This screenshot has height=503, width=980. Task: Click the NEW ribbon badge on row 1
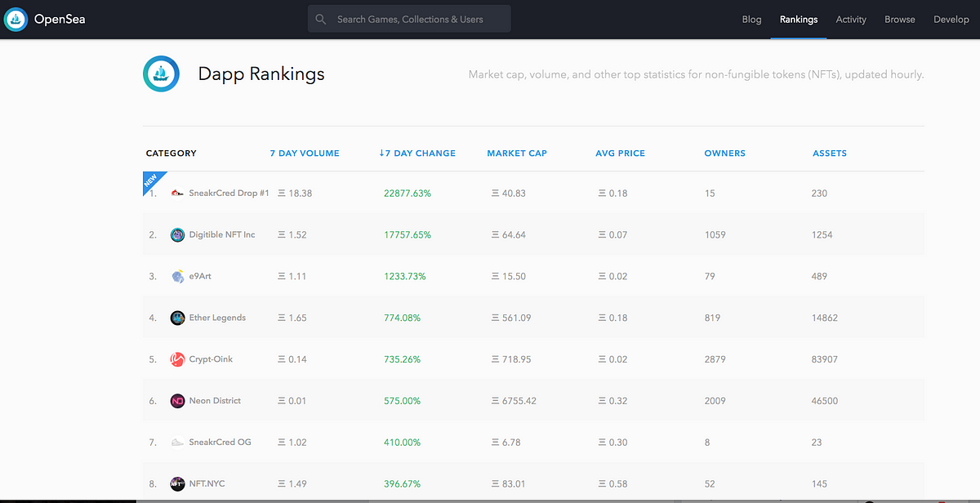click(153, 181)
